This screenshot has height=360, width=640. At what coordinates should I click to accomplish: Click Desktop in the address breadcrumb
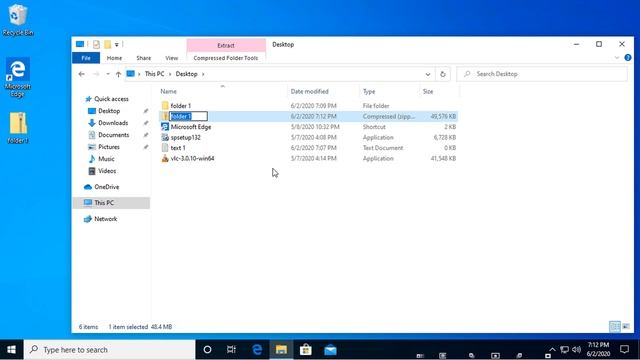point(187,74)
